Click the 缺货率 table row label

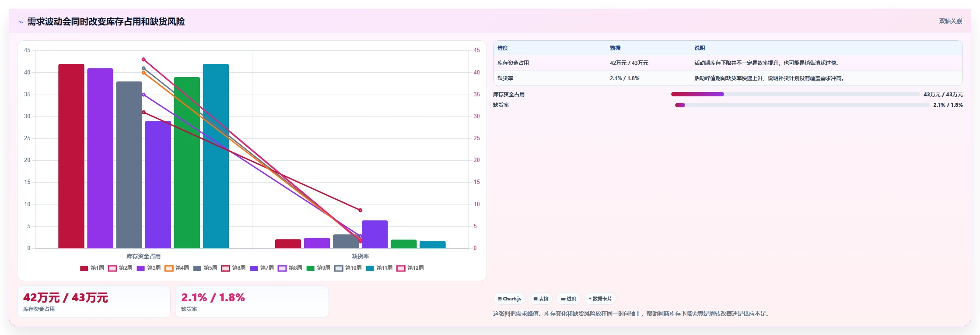pos(505,78)
